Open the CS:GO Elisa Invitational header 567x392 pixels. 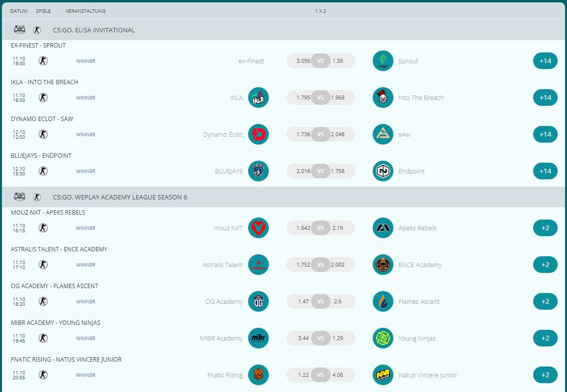click(94, 30)
